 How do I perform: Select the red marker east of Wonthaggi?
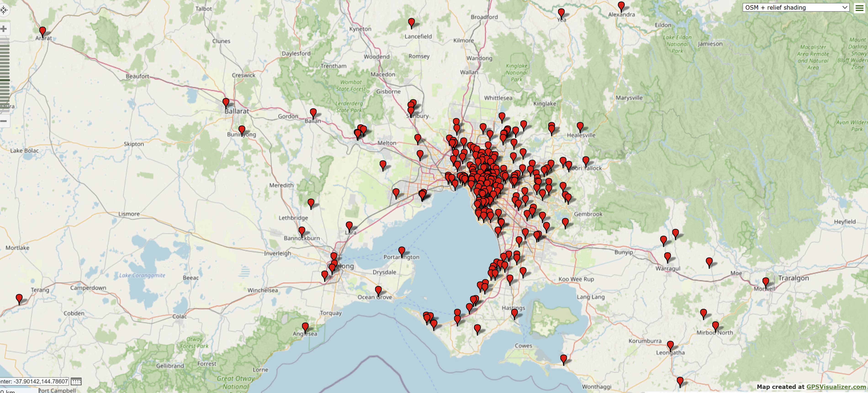click(680, 382)
